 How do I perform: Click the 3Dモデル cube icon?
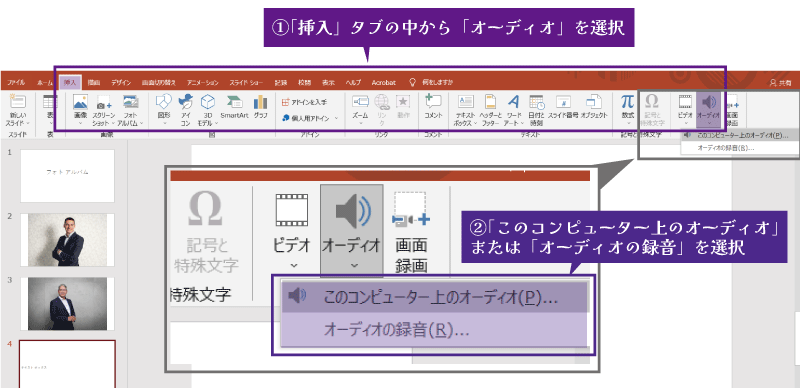click(x=208, y=102)
